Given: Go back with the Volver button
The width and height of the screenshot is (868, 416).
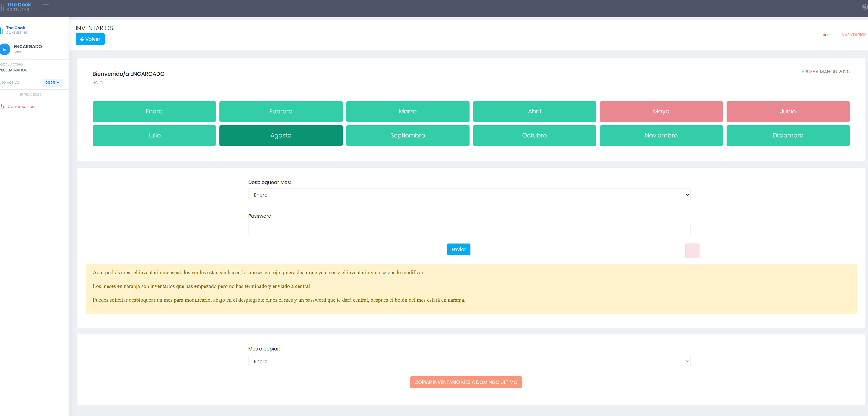Looking at the screenshot, I should [x=90, y=39].
